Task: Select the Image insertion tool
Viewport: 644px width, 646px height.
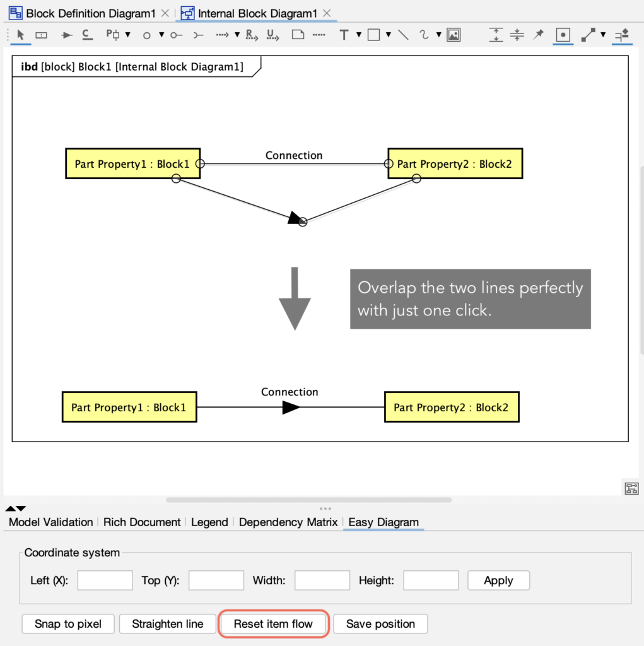Action: coord(454,36)
